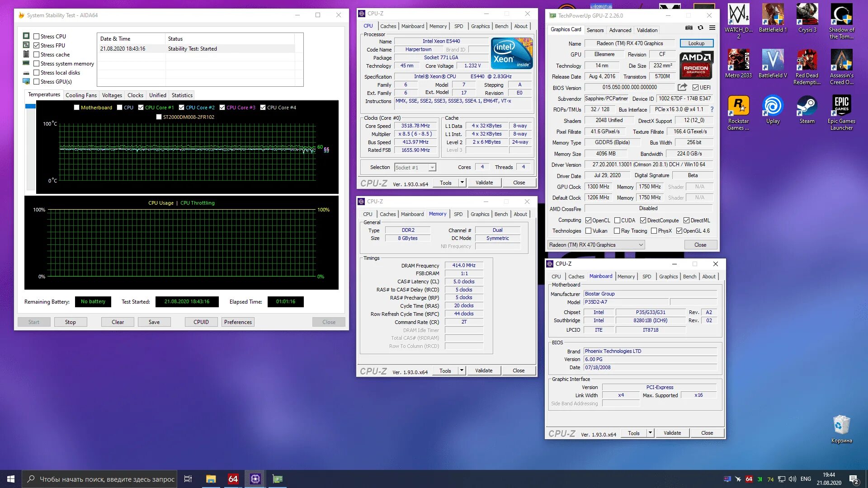Enable the Stress CPU checkbox
This screenshot has width=868, height=488.
[x=37, y=36]
